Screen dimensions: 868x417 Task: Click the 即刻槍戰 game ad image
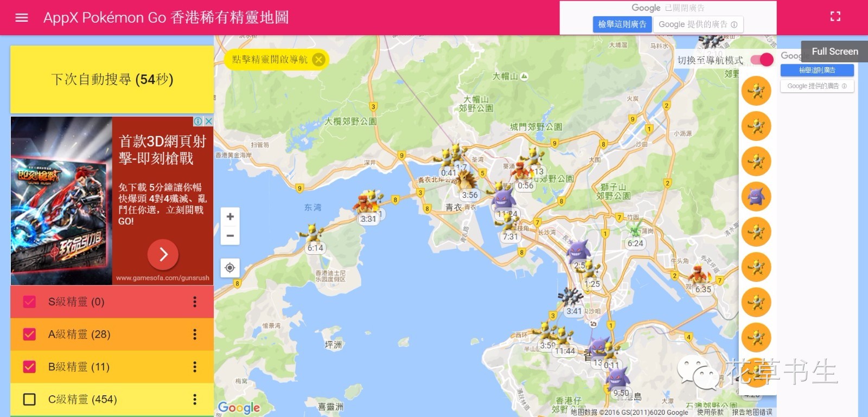tap(61, 201)
